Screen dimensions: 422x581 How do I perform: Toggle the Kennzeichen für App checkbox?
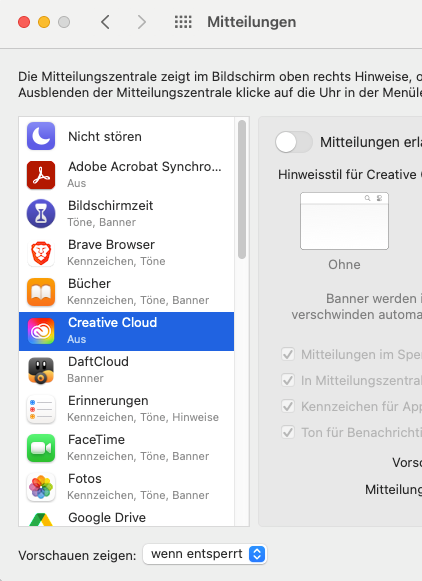pos(288,406)
